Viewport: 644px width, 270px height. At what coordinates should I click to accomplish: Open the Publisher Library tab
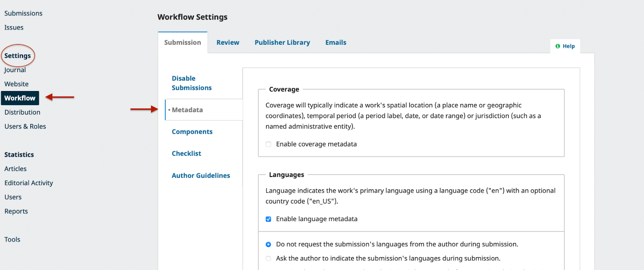click(282, 43)
